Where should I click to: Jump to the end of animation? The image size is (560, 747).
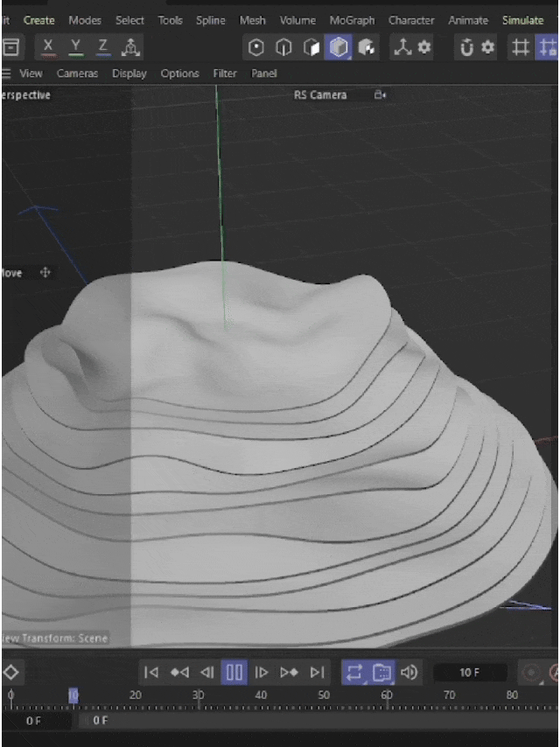point(317,672)
